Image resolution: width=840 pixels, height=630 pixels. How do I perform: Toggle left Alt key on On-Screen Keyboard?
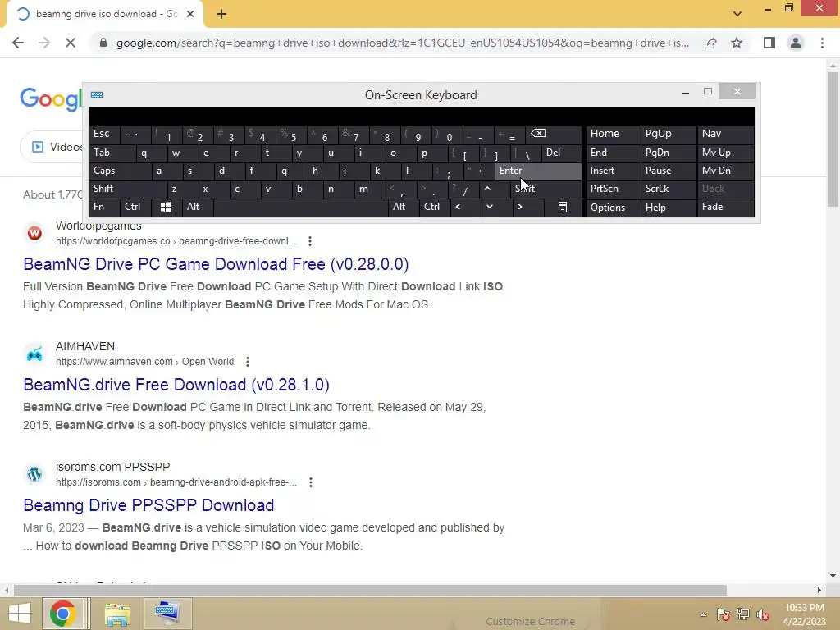[197, 208]
